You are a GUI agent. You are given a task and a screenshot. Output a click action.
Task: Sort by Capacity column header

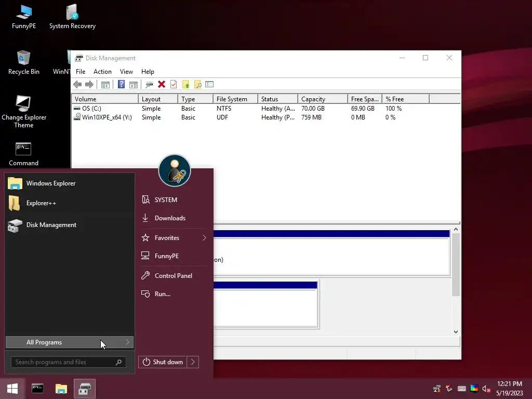323,99
